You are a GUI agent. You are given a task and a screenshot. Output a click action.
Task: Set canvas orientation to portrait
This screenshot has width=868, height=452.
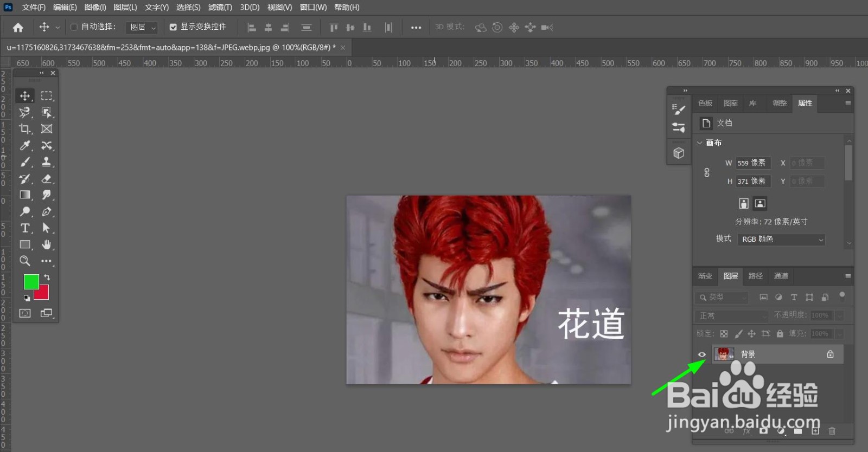coord(744,203)
